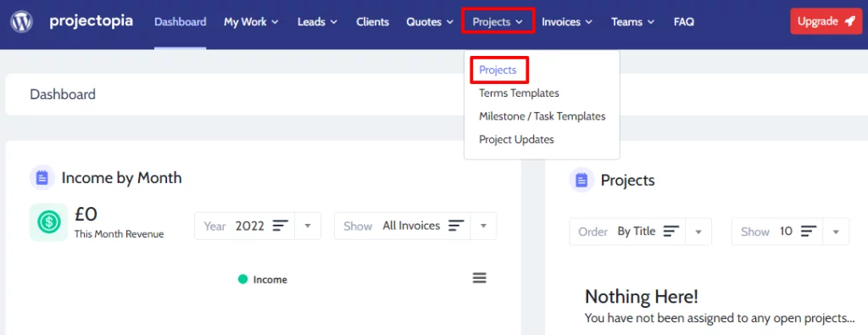
Task: Expand the Invoices menu
Action: coord(567,22)
